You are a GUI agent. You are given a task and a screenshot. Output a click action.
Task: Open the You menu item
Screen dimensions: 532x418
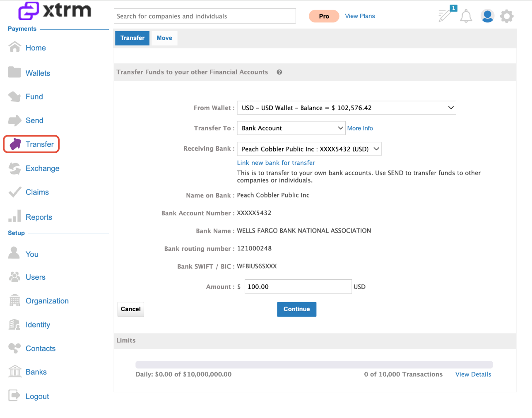pos(32,255)
